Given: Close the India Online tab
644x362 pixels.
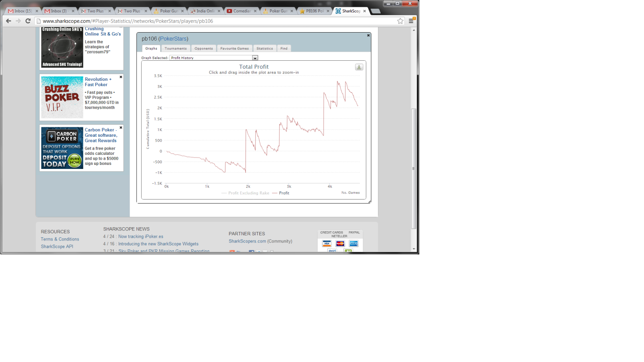Looking at the screenshot, I should (x=219, y=11).
